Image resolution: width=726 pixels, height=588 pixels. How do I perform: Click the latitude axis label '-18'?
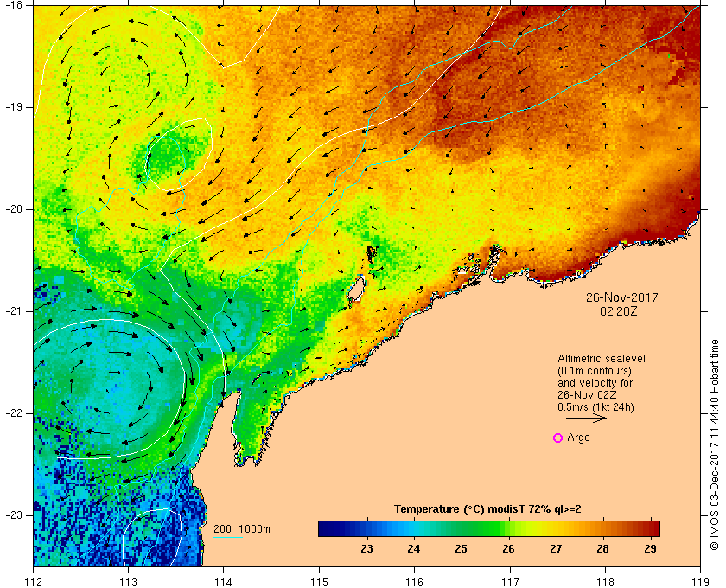tap(12, 5)
